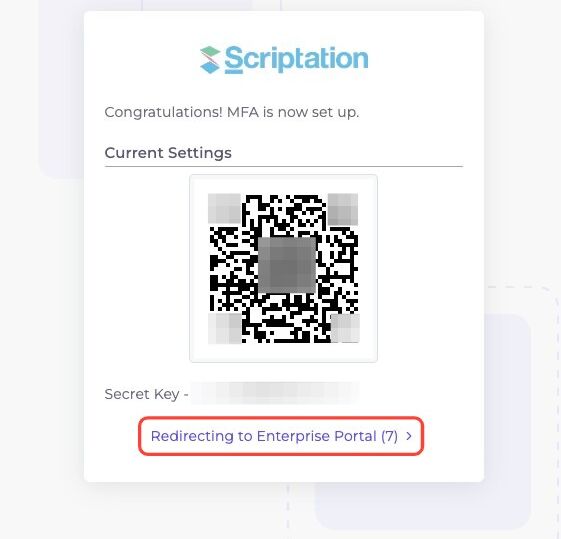Click the countdown number (7) in the redirect link
Image resolution: width=561 pixels, height=539 pixels.
389,436
